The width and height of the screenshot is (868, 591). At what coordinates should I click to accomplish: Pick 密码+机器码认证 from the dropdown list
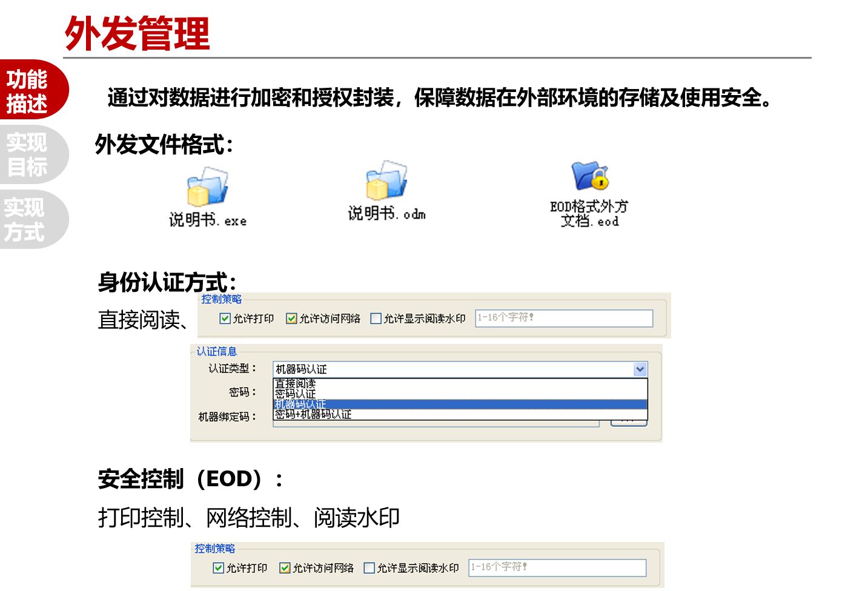tap(313, 415)
